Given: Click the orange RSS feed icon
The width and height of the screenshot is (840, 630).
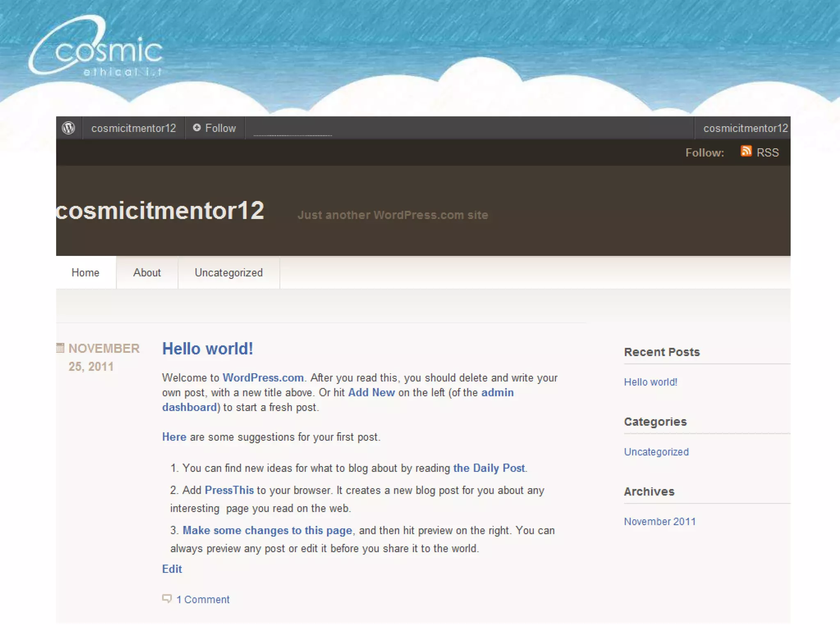Looking at the screenshot, I should (x=746, y=151).
